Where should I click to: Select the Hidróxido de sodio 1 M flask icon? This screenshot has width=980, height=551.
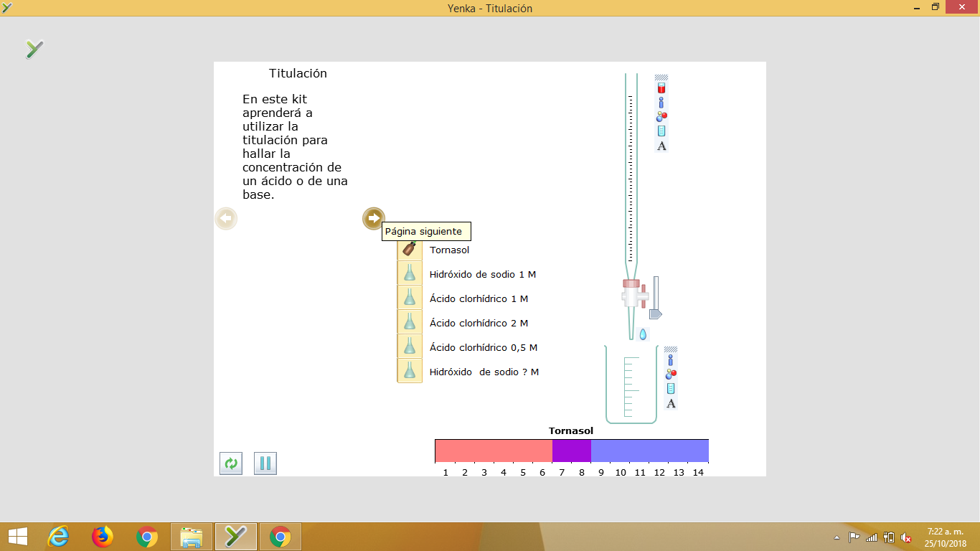(x=410, y=273)
